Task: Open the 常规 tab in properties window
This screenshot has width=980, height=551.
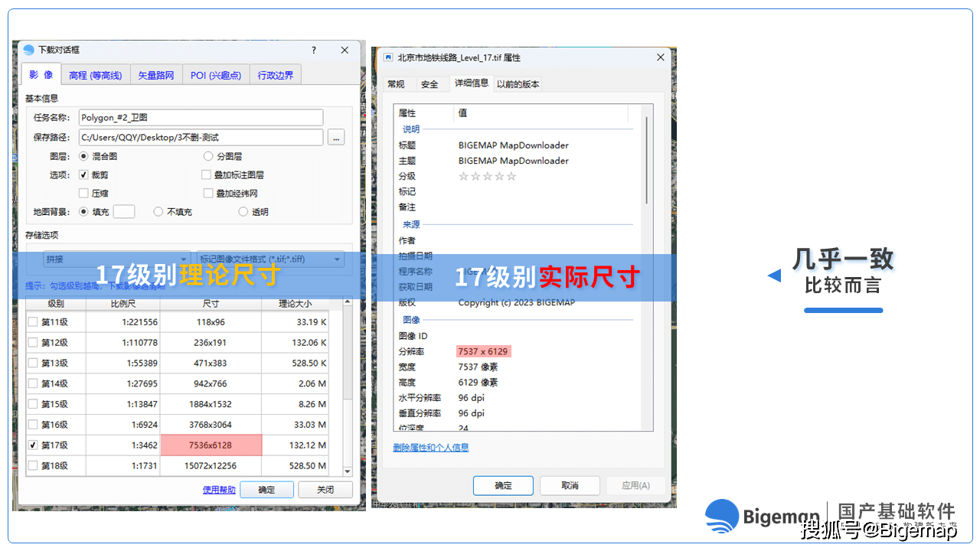Action: (396, 84)
